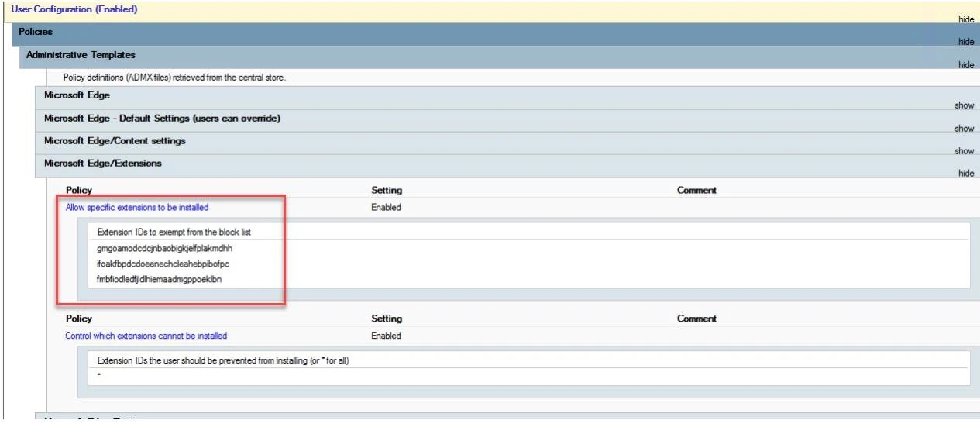Screen dimensions: 980x424
Task: Show Microsoft Edge/Content settings details
Action: pyautogui.click(x=964, y=151)
